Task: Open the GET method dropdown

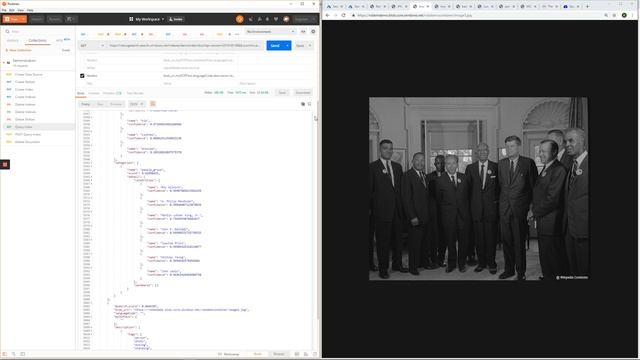Action: point(92,45)
